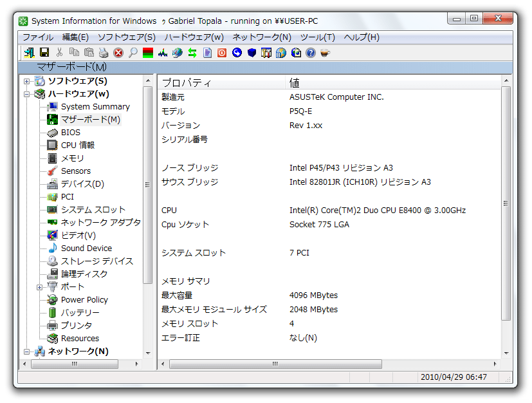Screen dimensions: 532x403
Task: Select the プリンタ tree item
Action: coord(77,326)
